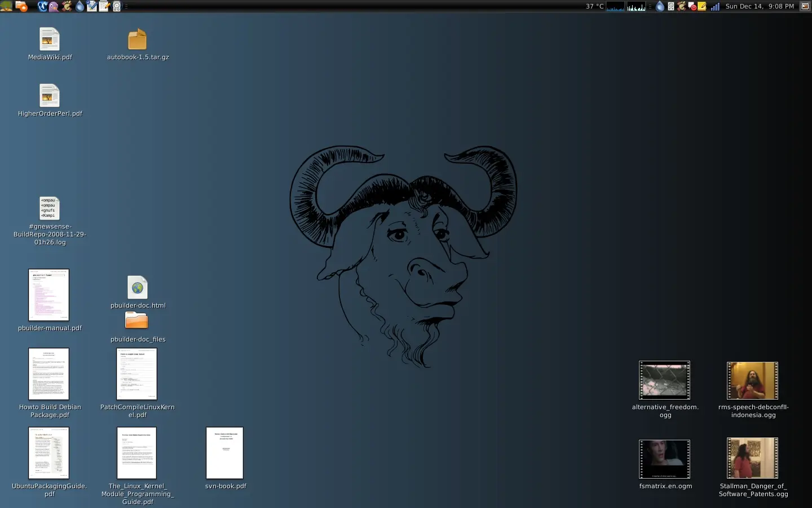812x508 pixels.
Task: Click the yellow Tomboy notes tray icon
Action: click(702, 6)
